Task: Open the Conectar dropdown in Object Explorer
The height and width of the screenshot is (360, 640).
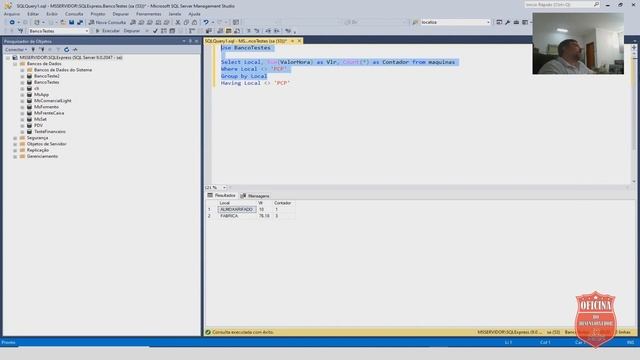Action: point(16,49)
